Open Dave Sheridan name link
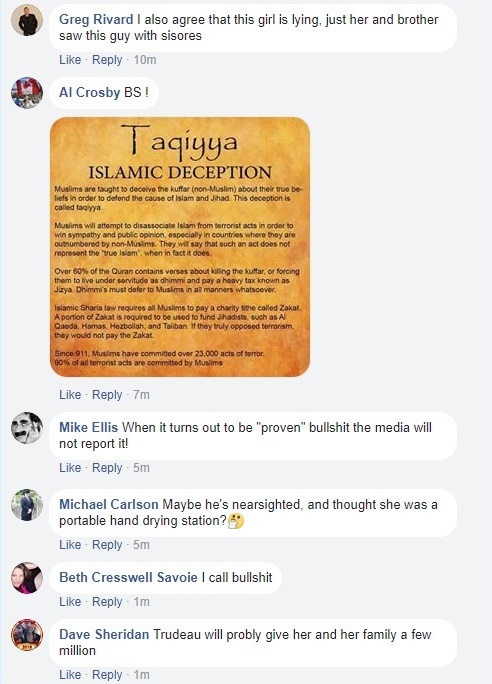492x684 pixels. (x=104, y=634)
